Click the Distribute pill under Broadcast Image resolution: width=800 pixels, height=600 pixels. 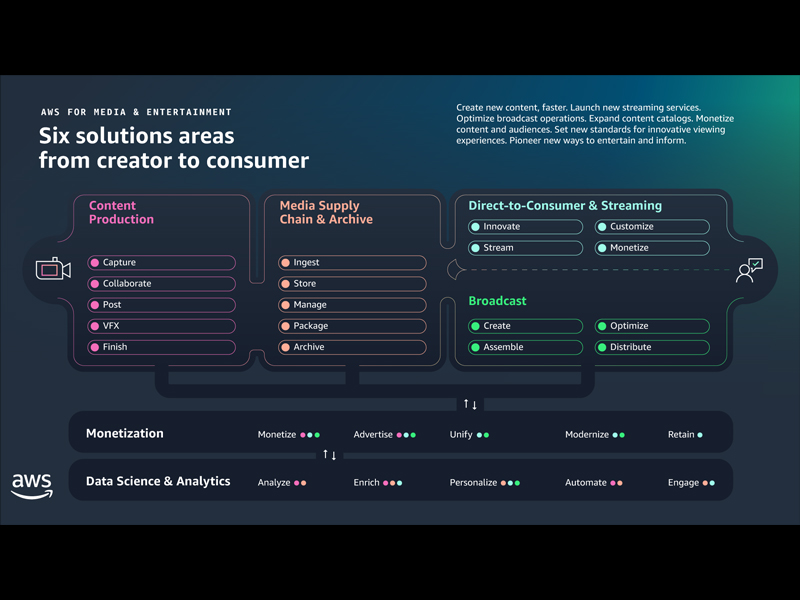pyautogui.click(x=652, y=347)
